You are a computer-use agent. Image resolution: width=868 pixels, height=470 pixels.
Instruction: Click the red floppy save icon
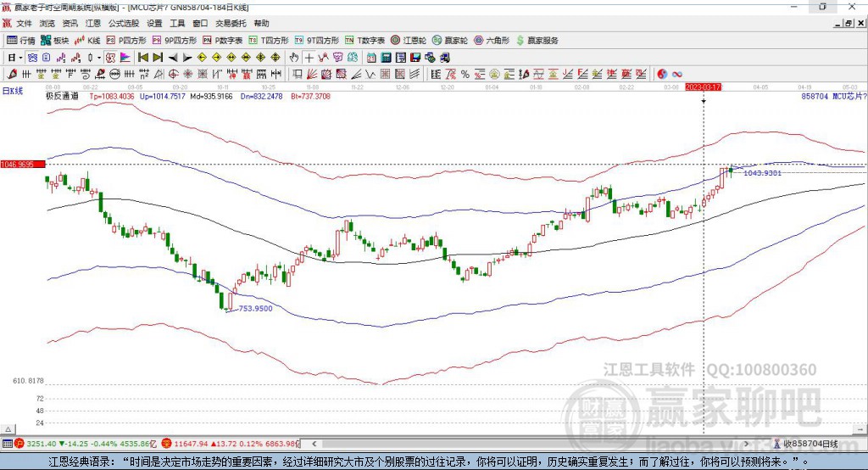click(x=415, y=58)
